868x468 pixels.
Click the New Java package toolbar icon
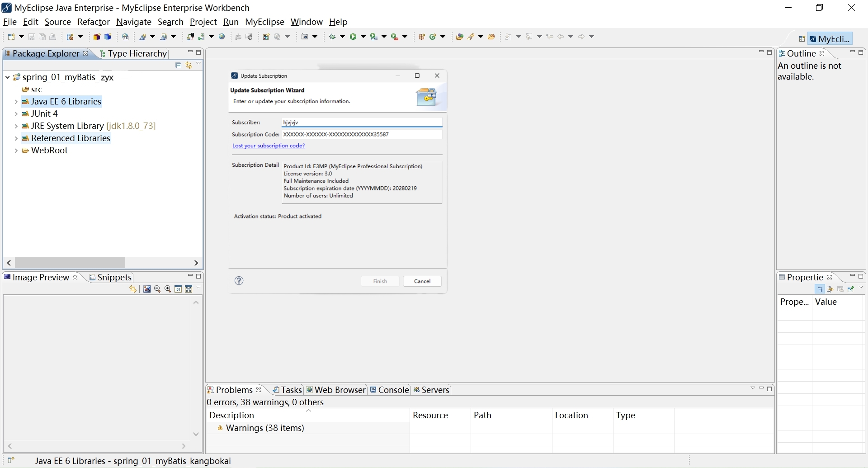point(422,37)
